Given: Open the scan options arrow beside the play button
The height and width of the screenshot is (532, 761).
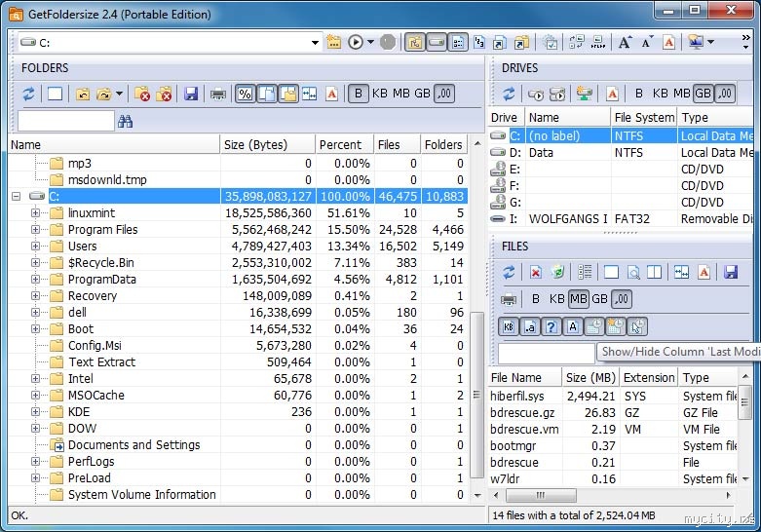Looking at the screenshot, I should coord(371,42).
